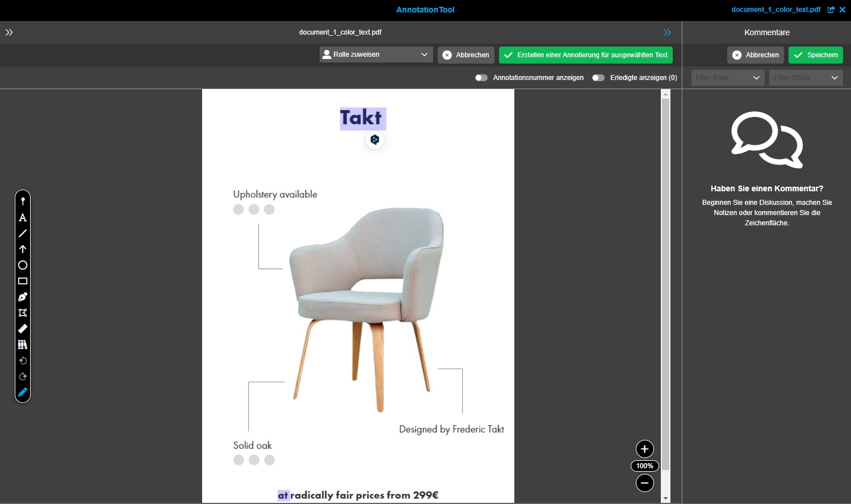Screen dimensions: 851x504
Task: Collapse the Kommentare panel with blue chevrons
Action: tap(668, 32)
